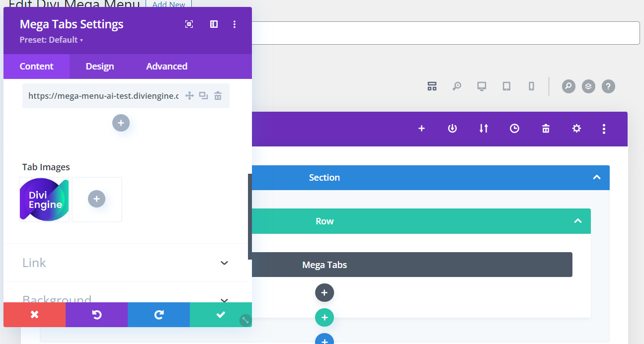This screenshot has width=644, height=344.
Task: Select the phone preview icon
Action: click(x=531, y=86)
